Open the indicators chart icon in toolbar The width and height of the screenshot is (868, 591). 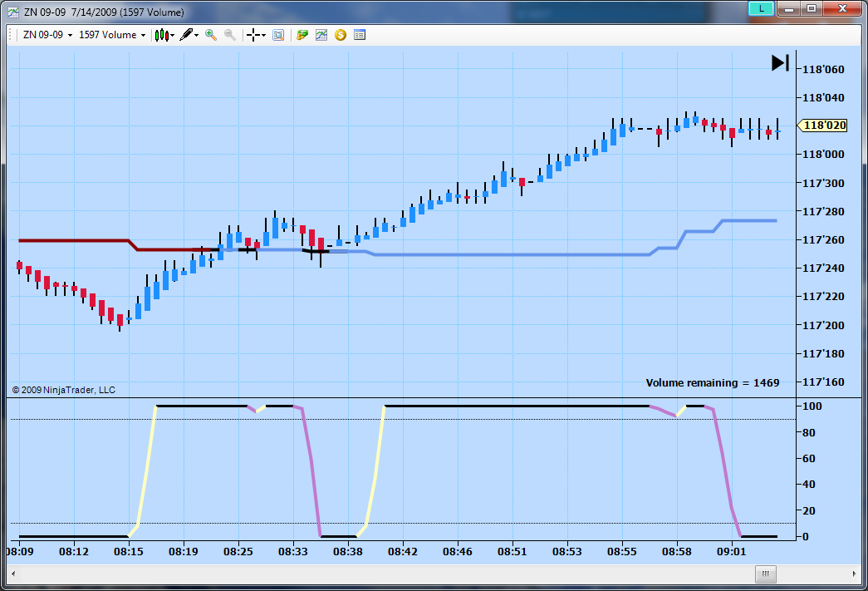point(321,35)
